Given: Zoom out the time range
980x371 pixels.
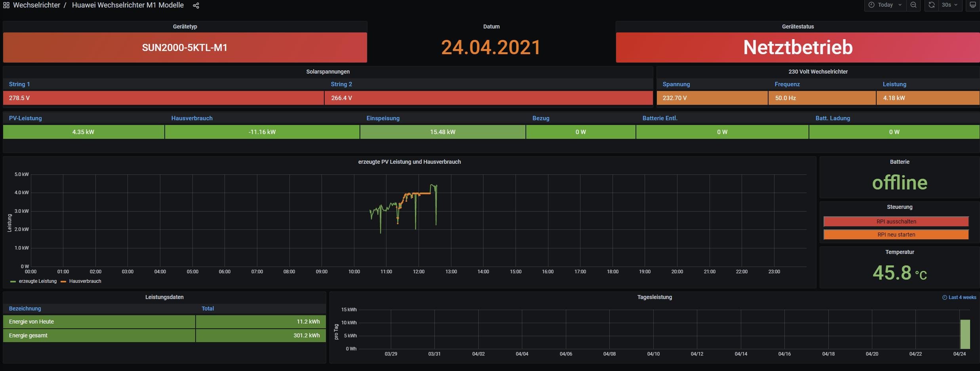Looking at the screenshot, I should (x=913, y=5).
